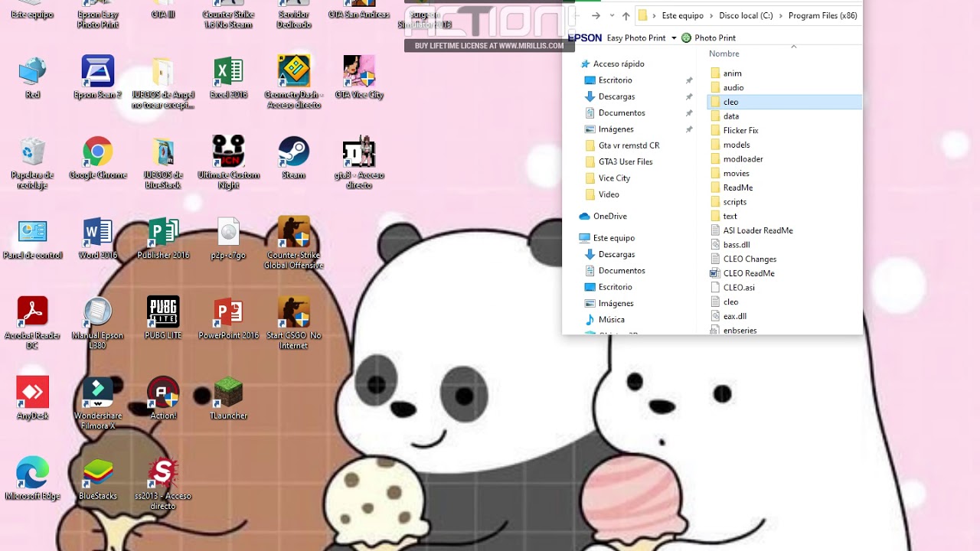Open recent locations dropdown in Explorer
The height and width of the screenshot is (551, 980).
pos(612,15)
